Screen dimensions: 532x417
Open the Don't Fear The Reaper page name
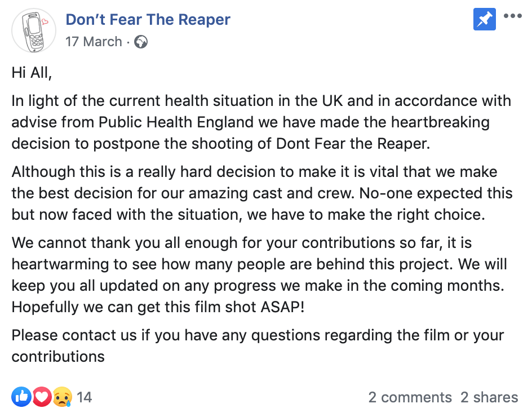[148, 20]
